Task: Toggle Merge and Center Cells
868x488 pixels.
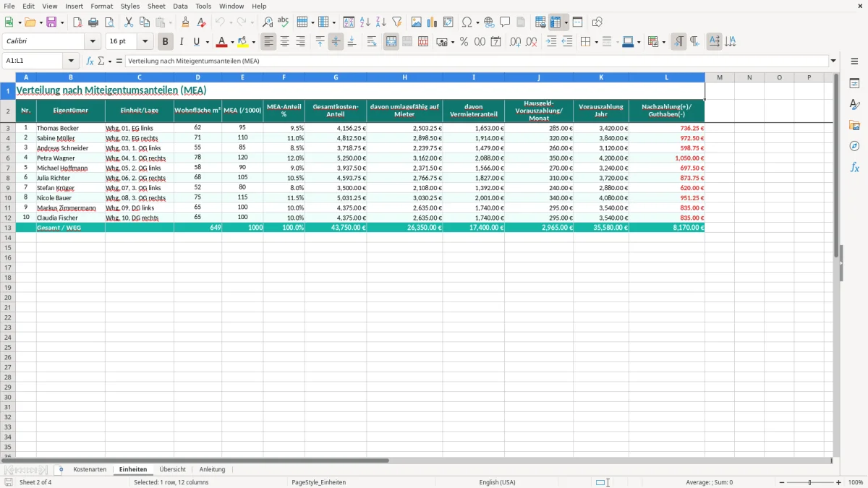Action: [391, 42]
